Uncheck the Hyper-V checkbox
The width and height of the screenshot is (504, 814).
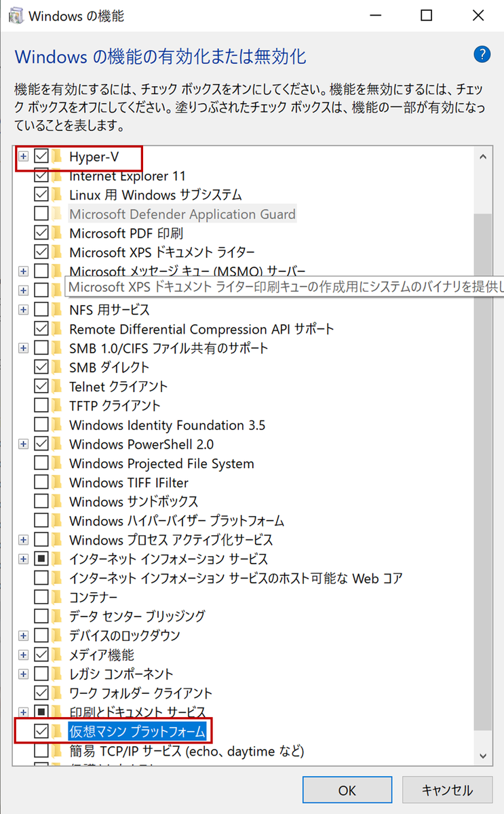41,157
